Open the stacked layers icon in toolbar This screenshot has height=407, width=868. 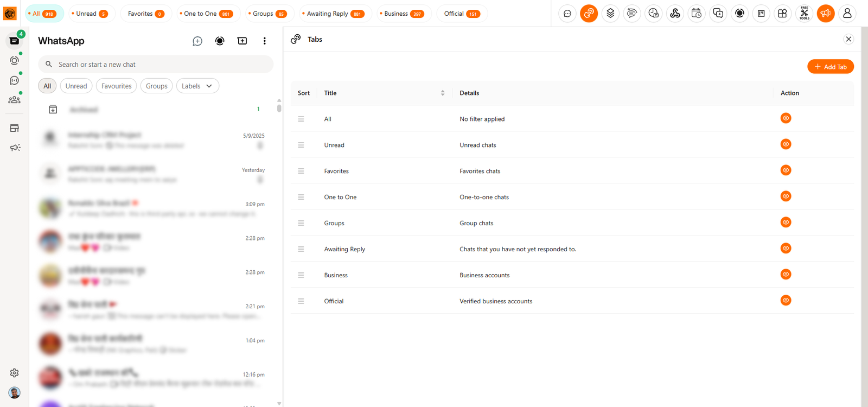click(610, 14)
